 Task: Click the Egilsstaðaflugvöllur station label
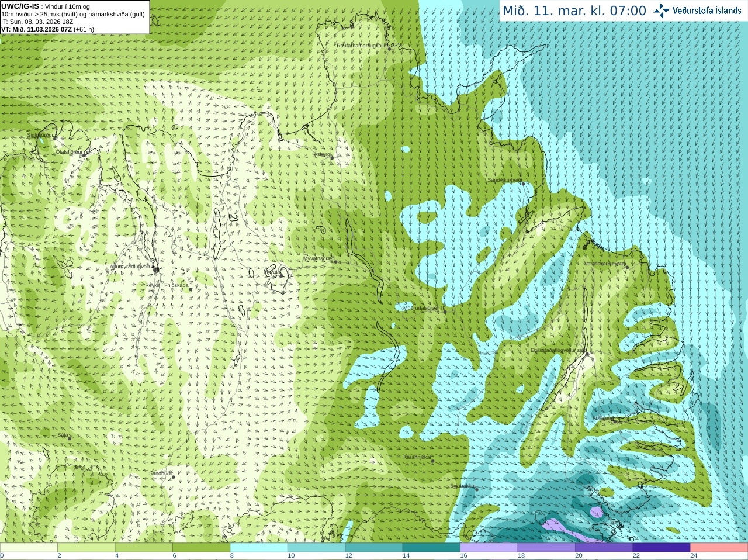point(557,350)
